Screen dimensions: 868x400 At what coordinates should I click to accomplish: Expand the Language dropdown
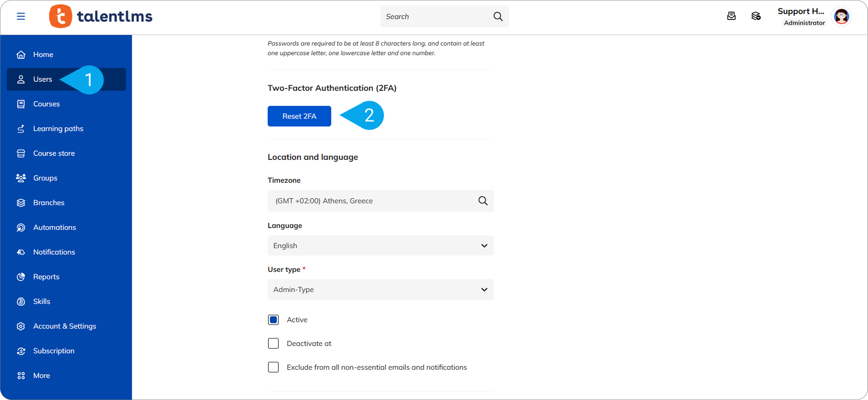point(380,246)
